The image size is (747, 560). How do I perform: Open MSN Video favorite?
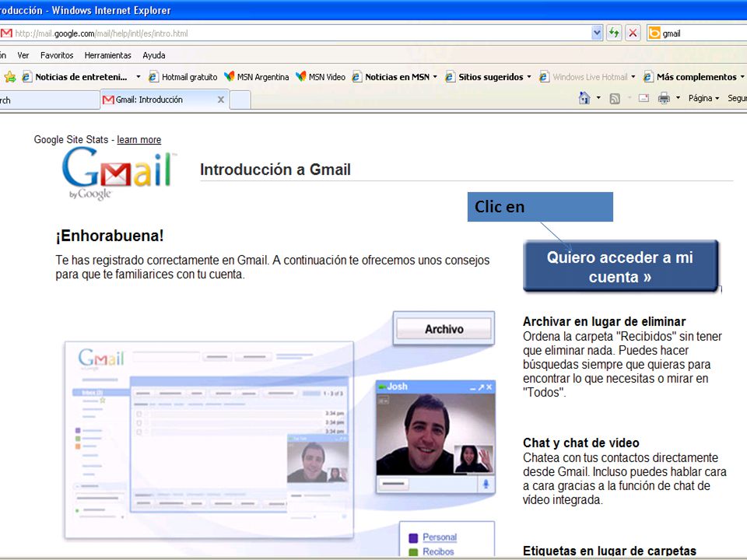click(321, 77)
